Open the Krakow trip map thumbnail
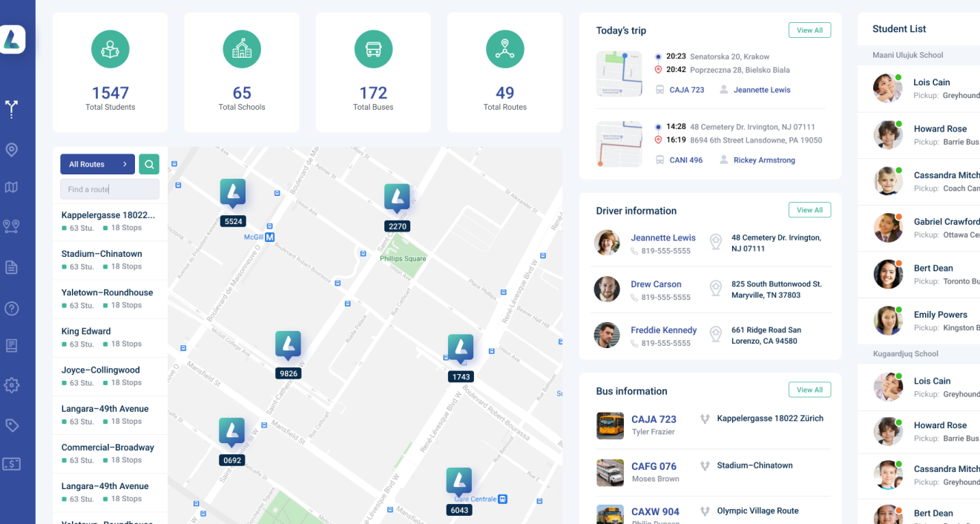 point(619,73)
